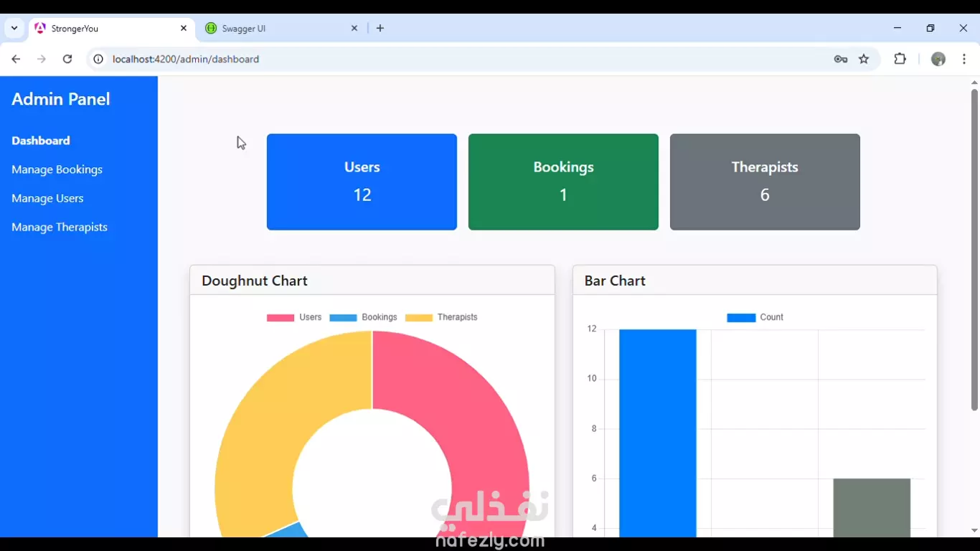View site information icon in the address bar

[98, 59]
